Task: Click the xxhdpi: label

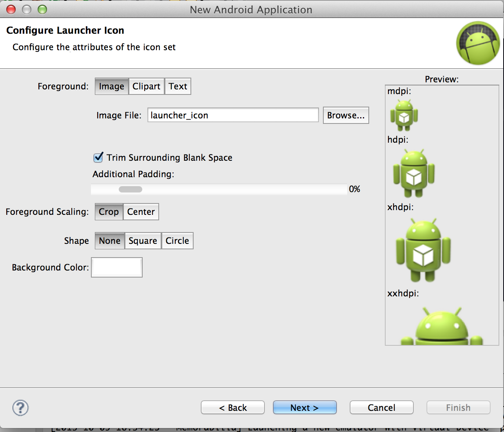Action: tap(403, 293)
